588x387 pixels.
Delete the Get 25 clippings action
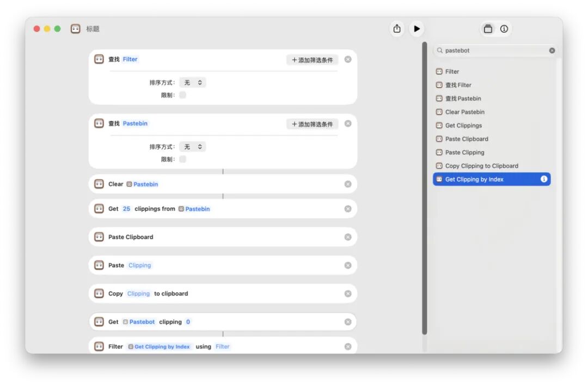348,209
